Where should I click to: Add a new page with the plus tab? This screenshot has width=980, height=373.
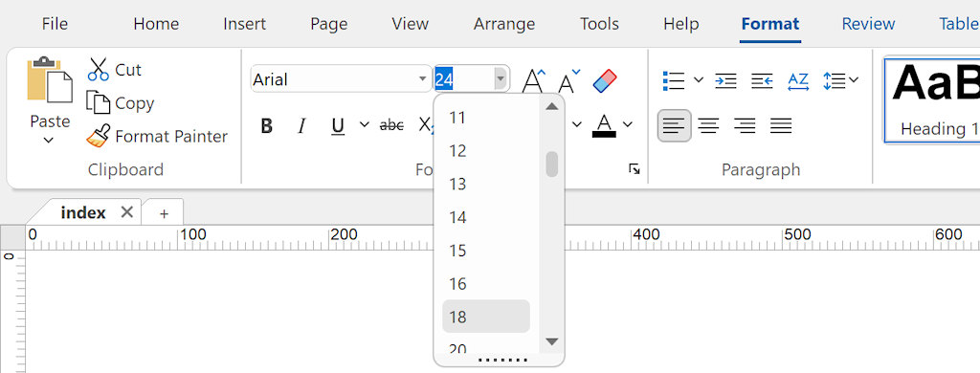(164, 213)
